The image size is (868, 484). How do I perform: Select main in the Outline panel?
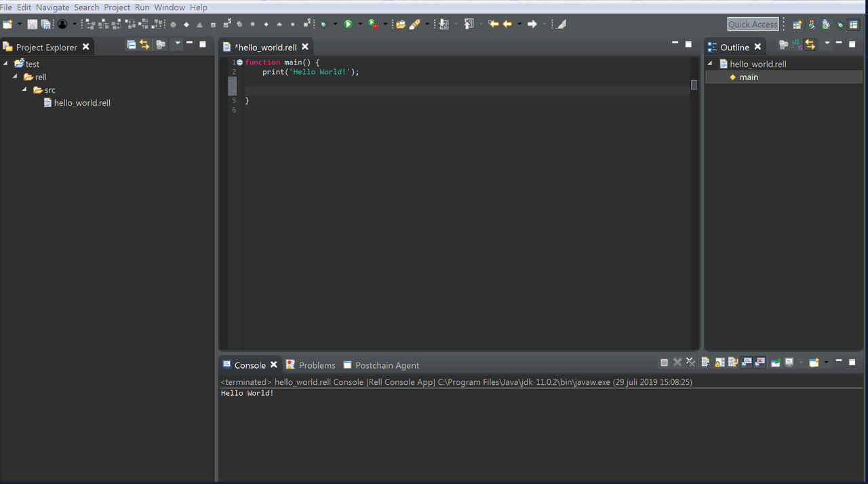pos(749,77)
